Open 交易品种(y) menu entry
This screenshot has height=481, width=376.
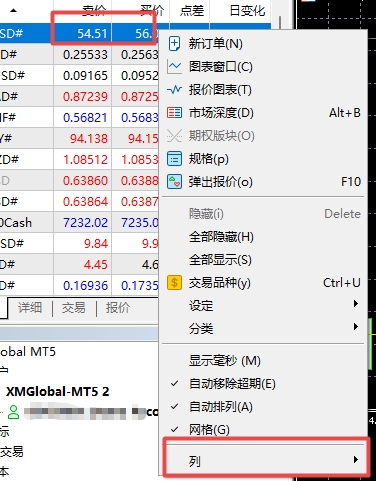tap(263, 283)
